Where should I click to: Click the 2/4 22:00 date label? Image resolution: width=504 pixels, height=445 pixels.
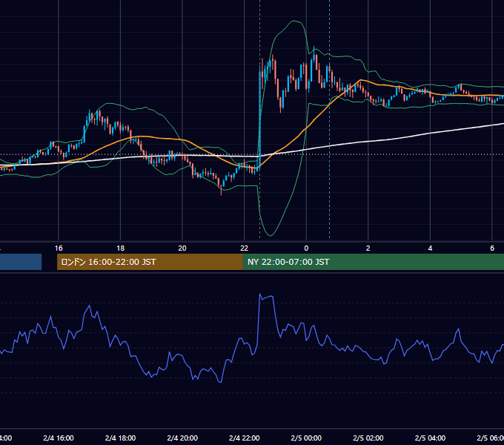pyautogui.click(x=245, y=438)
